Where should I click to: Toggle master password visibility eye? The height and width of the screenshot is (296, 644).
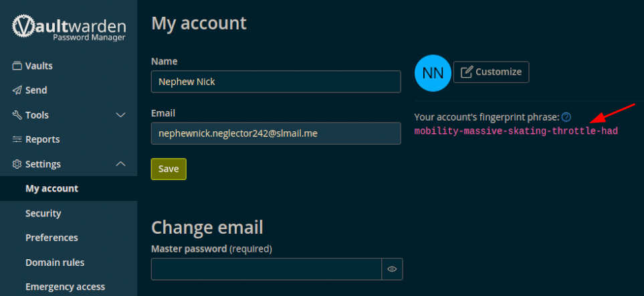[x=393, y=269]
